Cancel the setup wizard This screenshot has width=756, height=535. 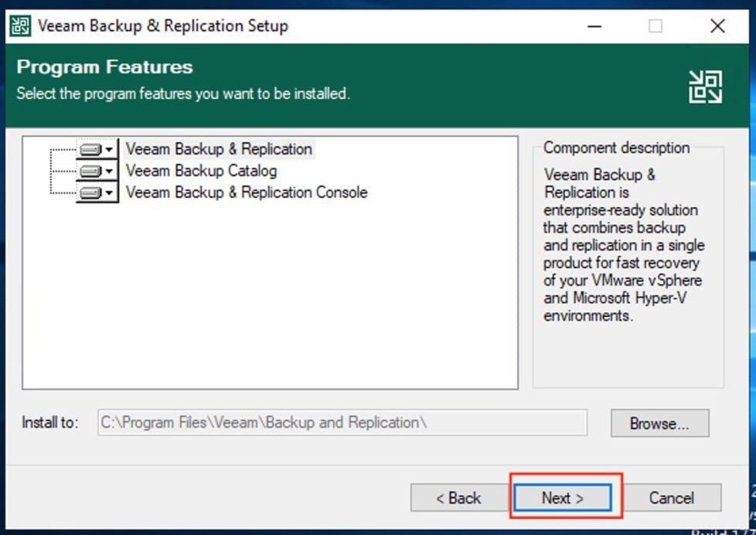[671, 498]
